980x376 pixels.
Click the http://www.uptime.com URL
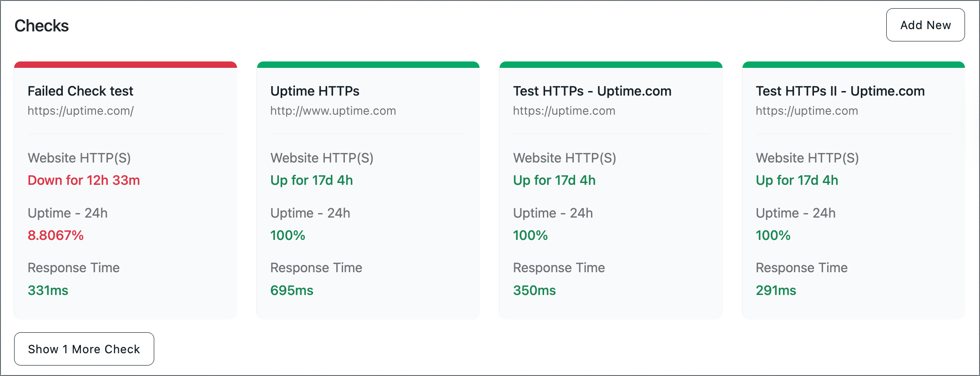click(333, 111)
